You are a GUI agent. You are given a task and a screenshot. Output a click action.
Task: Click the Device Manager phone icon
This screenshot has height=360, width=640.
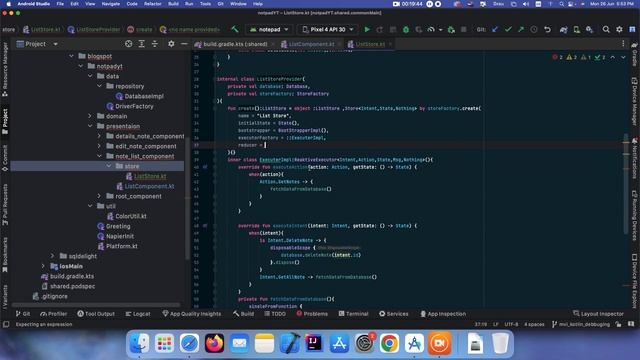(x=576, y=29)
